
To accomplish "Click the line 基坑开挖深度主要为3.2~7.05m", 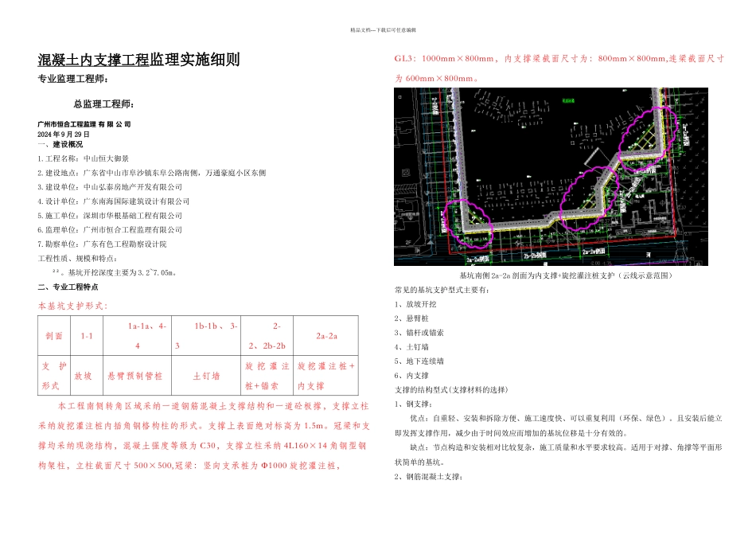I will pos(115,272).
